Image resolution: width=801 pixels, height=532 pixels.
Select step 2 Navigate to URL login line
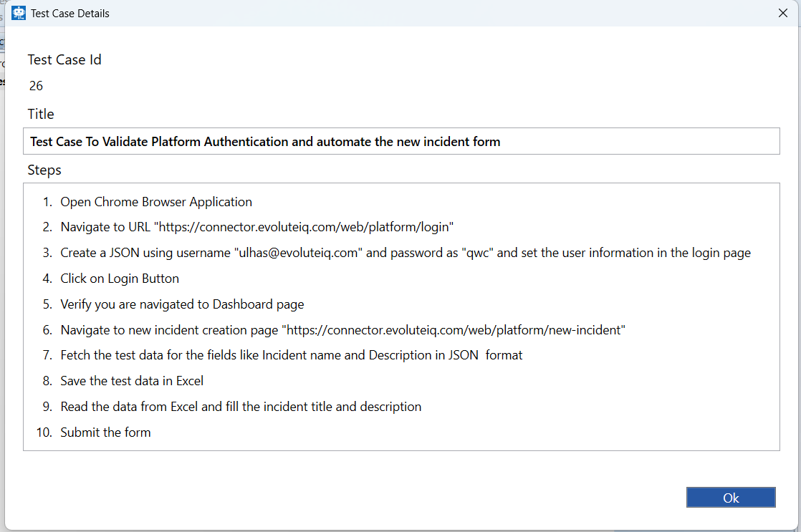coord(257,227)
